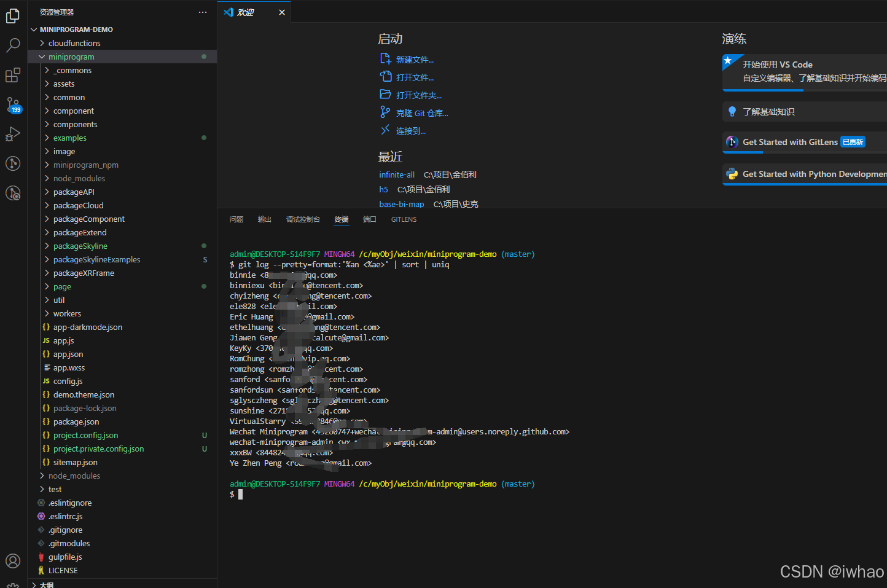Viewport: 887px width, 588px height.
Task: Expand the assets folder
Action: coord(47,84)
